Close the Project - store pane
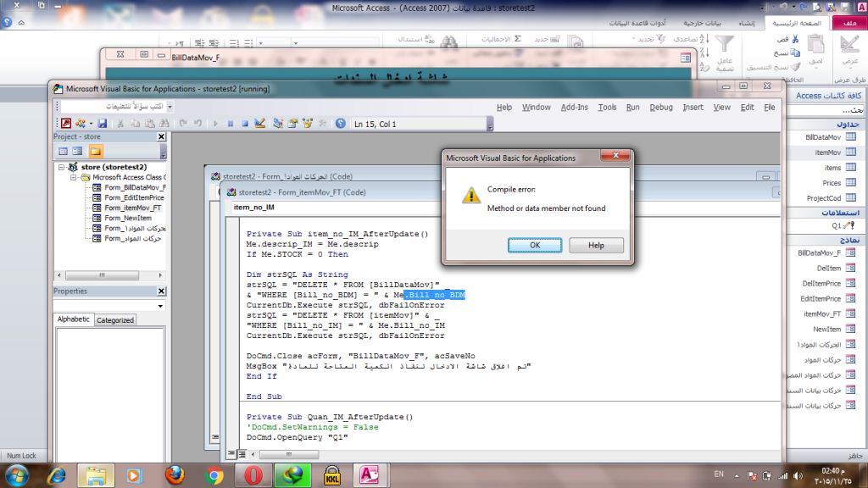 [x=161, y=136]
